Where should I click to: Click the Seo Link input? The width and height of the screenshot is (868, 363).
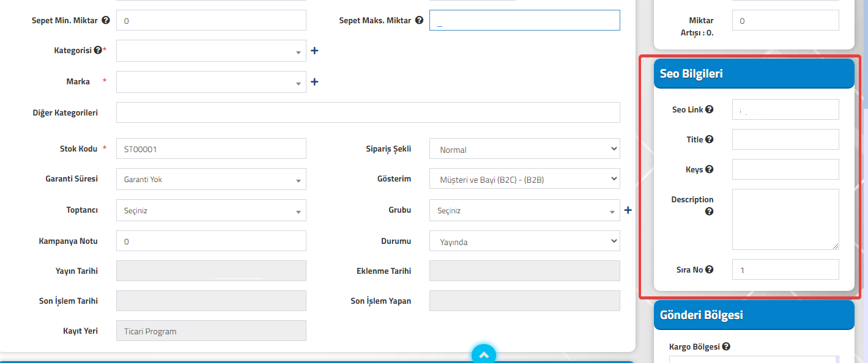[785, 109]
